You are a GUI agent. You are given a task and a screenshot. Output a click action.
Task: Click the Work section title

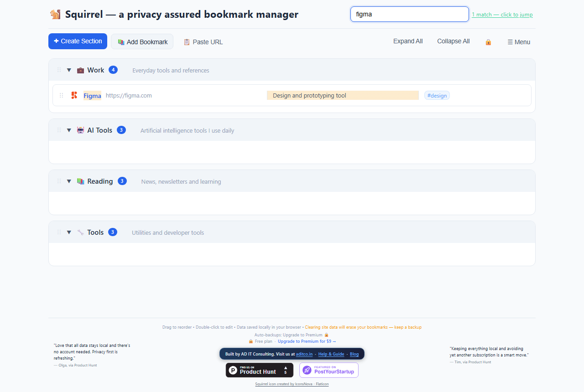[96, 70]
